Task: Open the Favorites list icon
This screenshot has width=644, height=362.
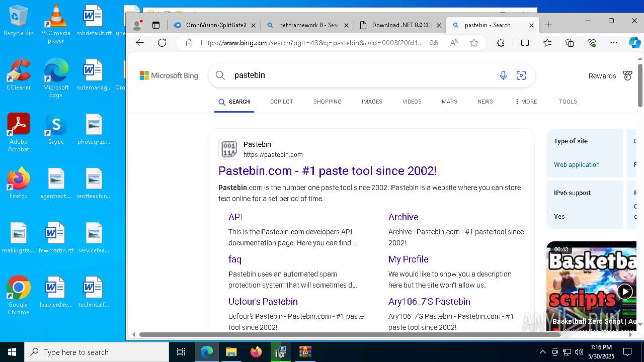Action: (x=547, y=43)
